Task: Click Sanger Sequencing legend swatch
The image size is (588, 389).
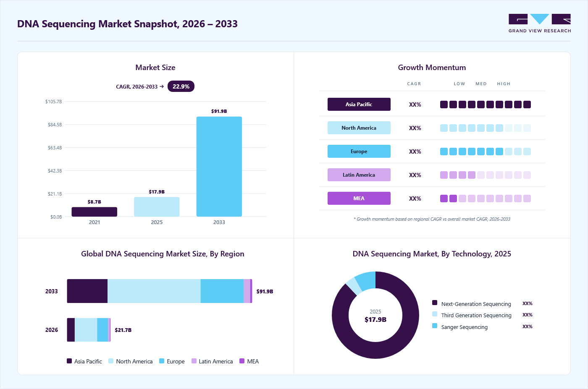Action: (x=435, y=326)
